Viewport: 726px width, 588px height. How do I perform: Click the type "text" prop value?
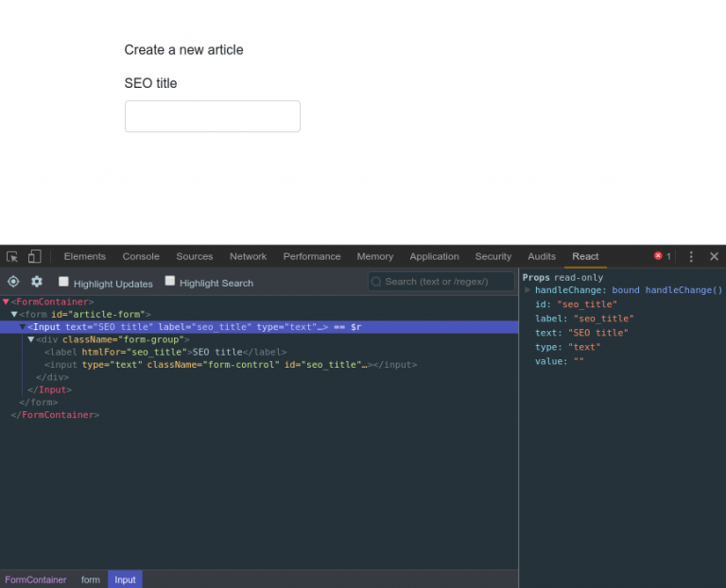point(584,347)
